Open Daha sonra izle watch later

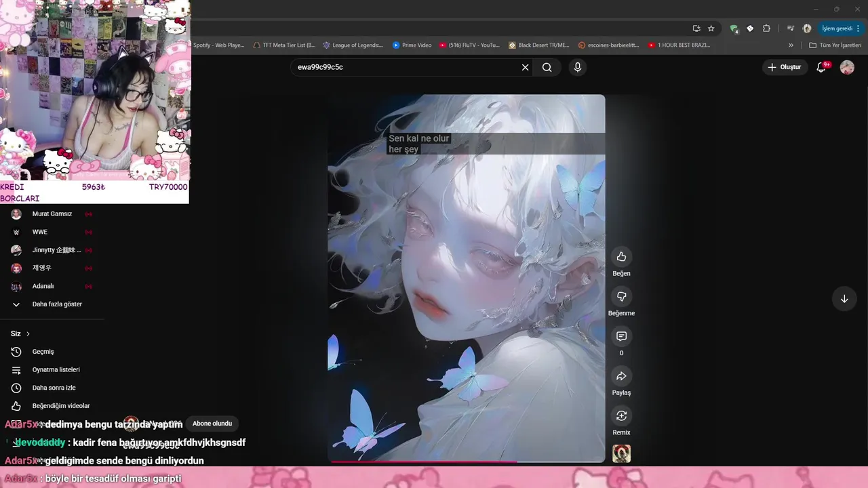(52, 388)
